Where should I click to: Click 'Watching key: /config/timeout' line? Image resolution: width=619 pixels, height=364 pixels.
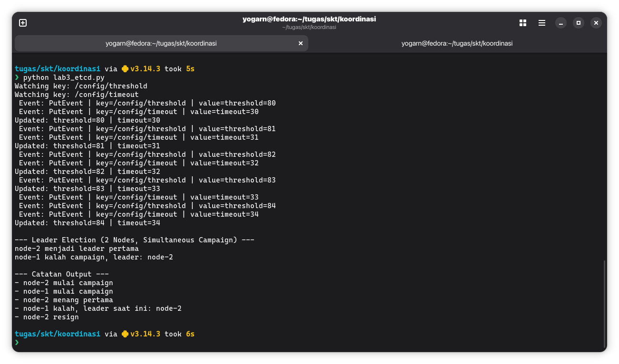[77, 95]
